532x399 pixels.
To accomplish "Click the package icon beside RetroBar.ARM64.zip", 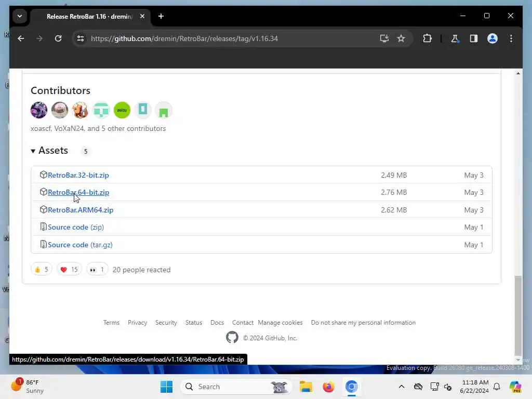I will click(x=44, y=210).
